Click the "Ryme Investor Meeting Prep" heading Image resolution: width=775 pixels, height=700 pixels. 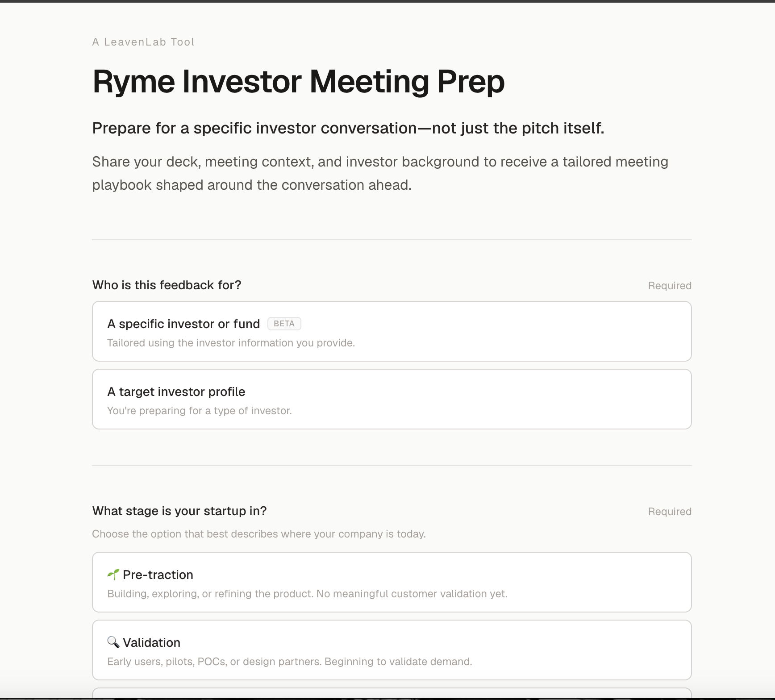299,82
